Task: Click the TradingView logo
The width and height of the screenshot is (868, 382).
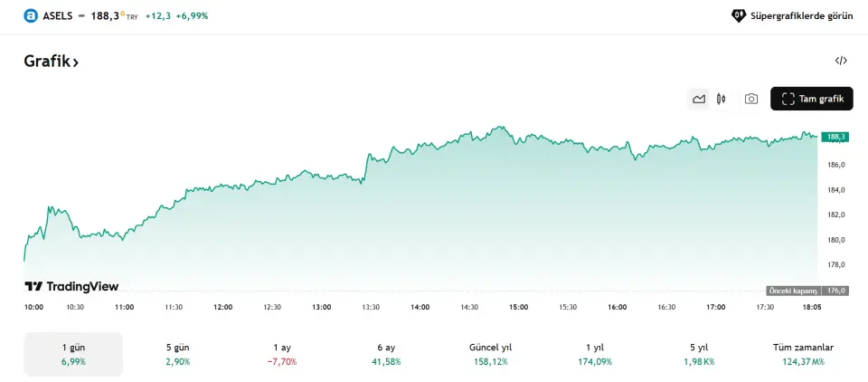Action: [71, 286]
